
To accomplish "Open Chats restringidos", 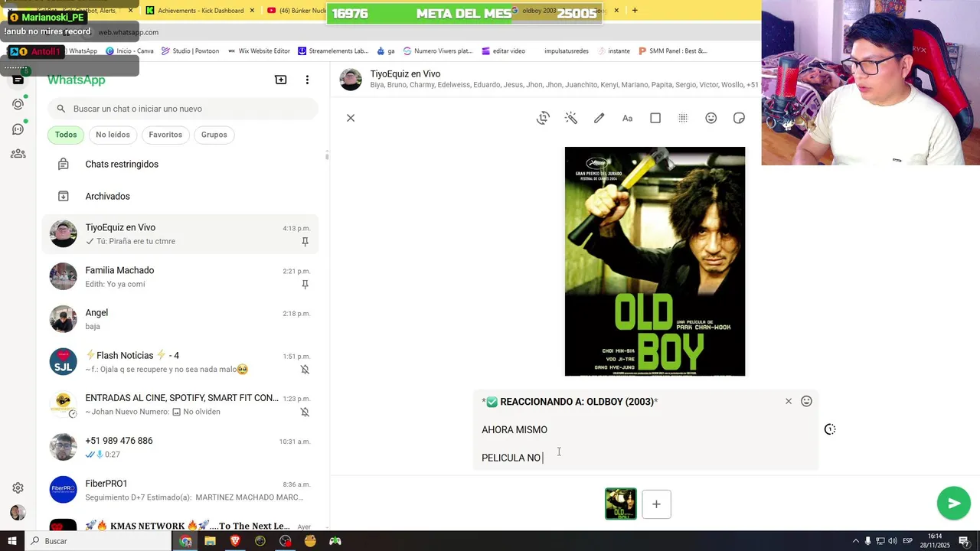I will tap(181, 165).
